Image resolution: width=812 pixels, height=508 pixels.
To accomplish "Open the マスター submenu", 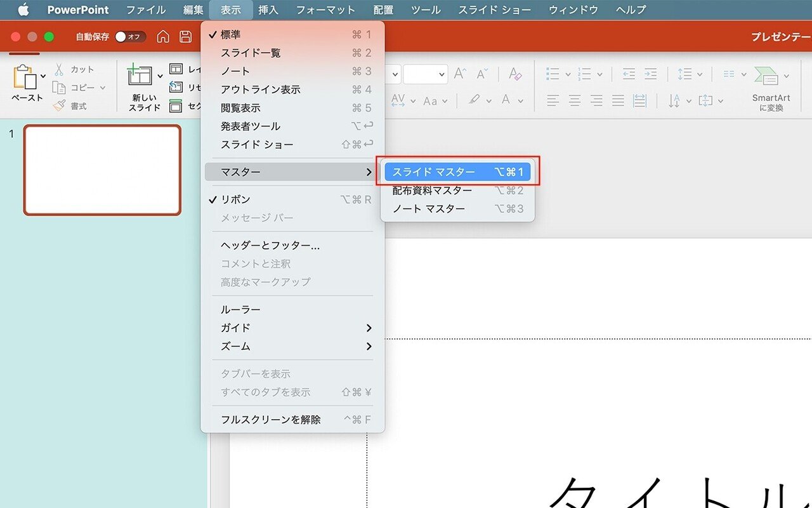I will coord(292,172).
